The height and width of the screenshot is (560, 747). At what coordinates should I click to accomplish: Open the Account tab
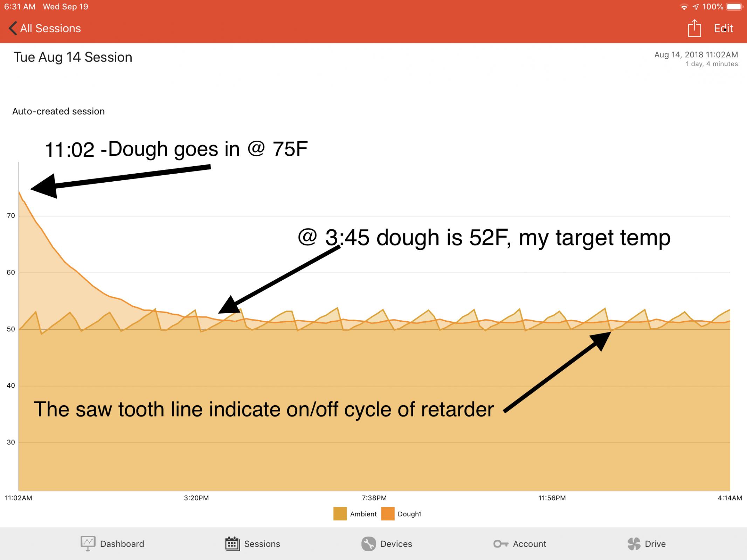pyautogui.click(x=529, y=544)
